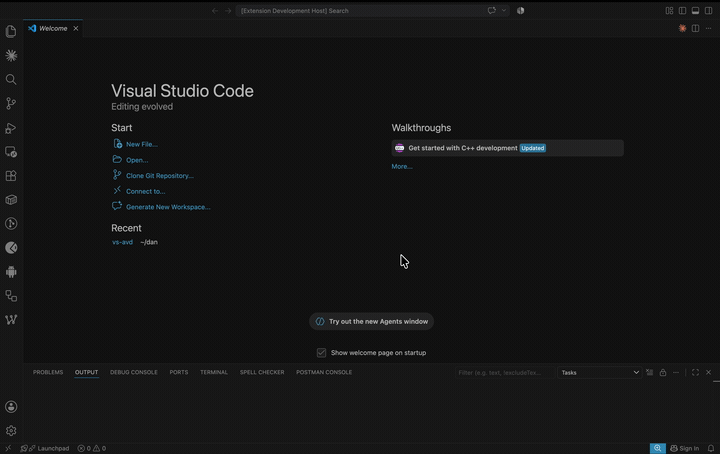Screen dimensions: 720x454
Task: Click Generate New Workspace link
Action: 168,207
